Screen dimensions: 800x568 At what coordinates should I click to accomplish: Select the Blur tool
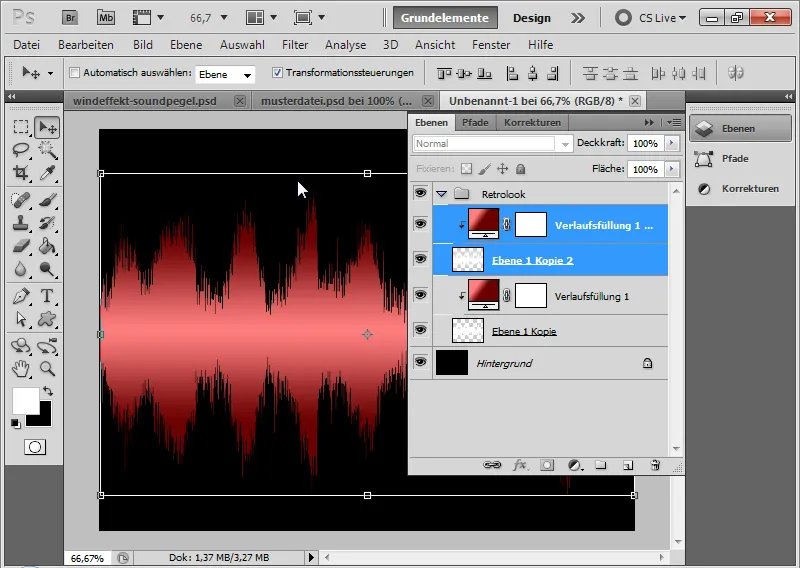coord(21,269)
